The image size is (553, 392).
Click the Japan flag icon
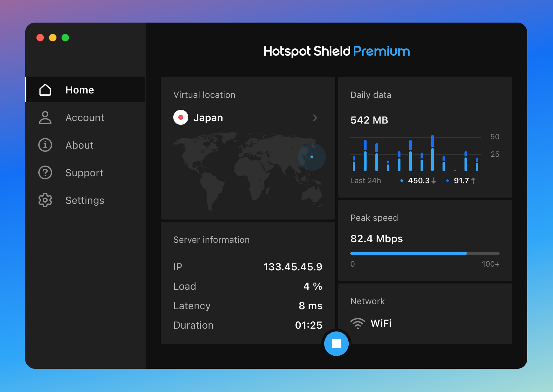tap(181, 117)
